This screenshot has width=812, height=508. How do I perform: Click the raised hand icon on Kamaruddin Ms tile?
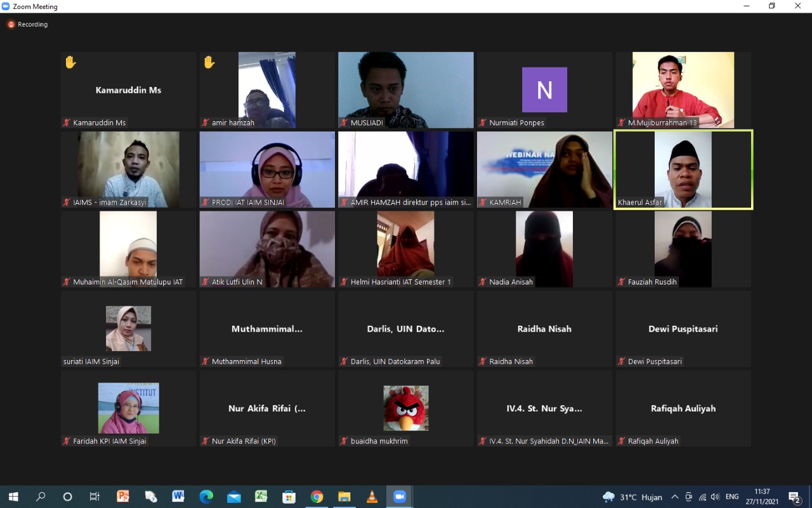point(70,62)
